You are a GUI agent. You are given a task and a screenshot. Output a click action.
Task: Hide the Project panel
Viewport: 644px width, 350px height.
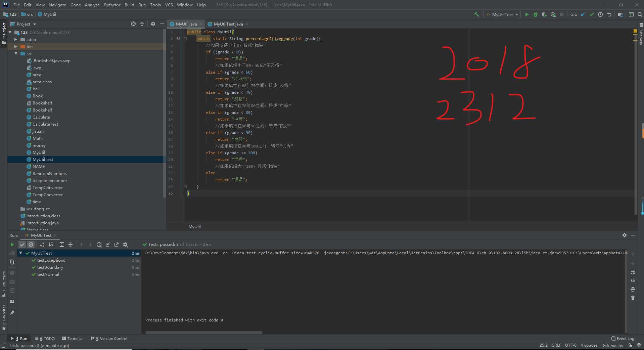pyautogui.click(x=162, y=24)
